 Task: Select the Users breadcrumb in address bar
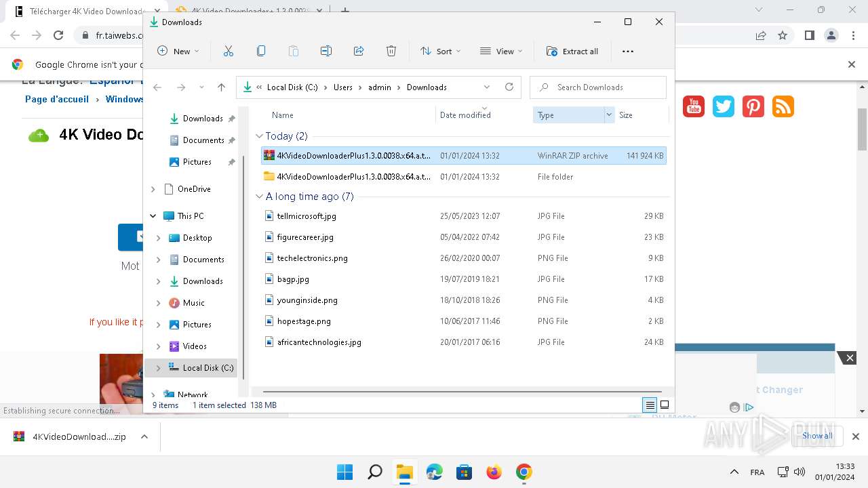tap(343, 87)
